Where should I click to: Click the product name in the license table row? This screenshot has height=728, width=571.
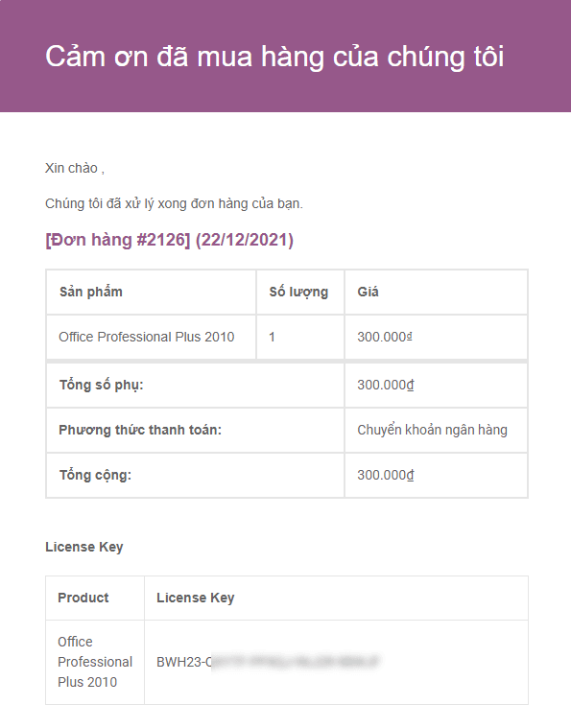click(x=95, y=662)
